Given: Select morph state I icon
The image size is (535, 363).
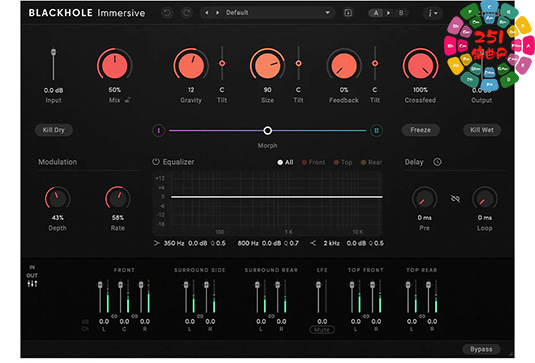Looking at the screenshot, I should pos(159,130).
